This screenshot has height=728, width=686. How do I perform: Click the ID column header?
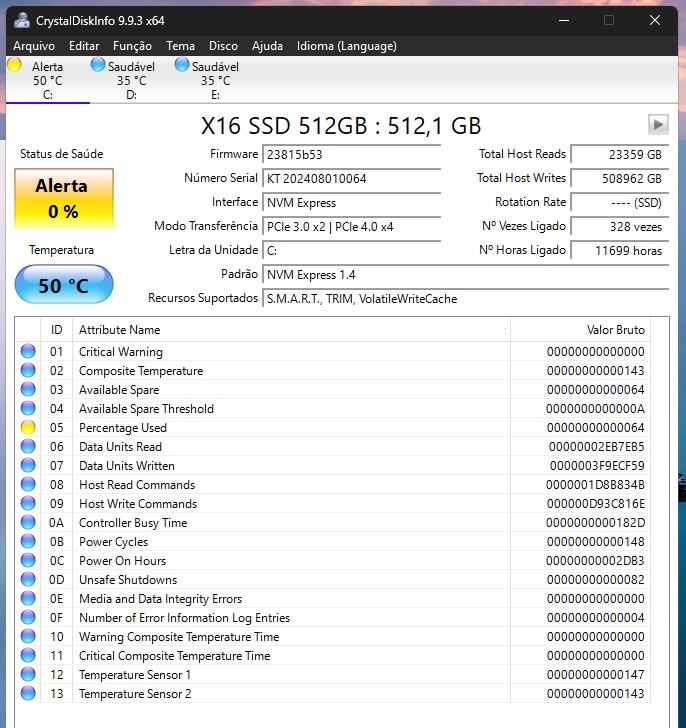(x=57, y=330)
